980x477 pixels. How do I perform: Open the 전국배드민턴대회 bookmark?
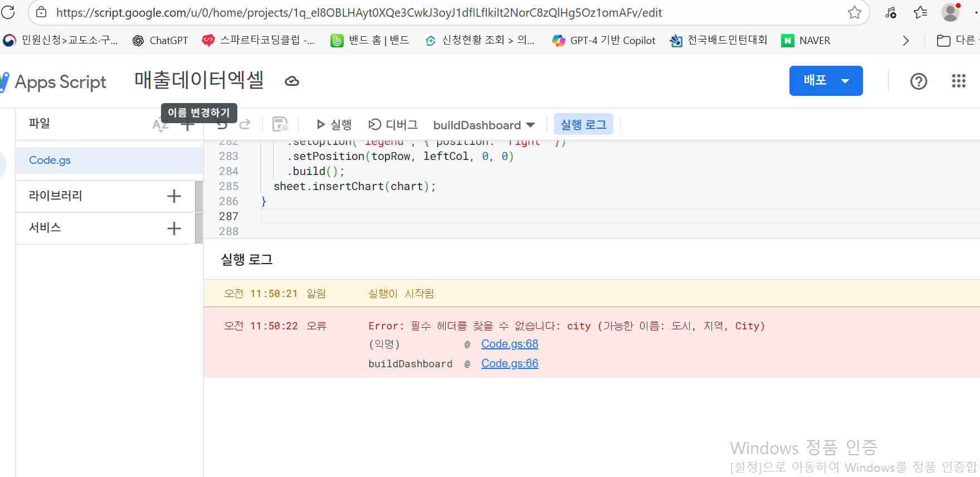[x=719, y=40]
